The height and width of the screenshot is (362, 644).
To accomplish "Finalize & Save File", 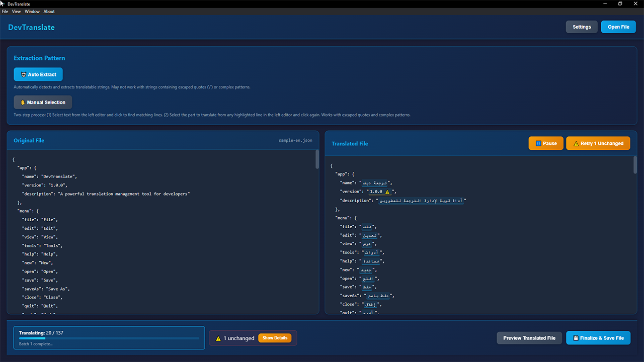I will pyautogui.click(x=598, y=338).
